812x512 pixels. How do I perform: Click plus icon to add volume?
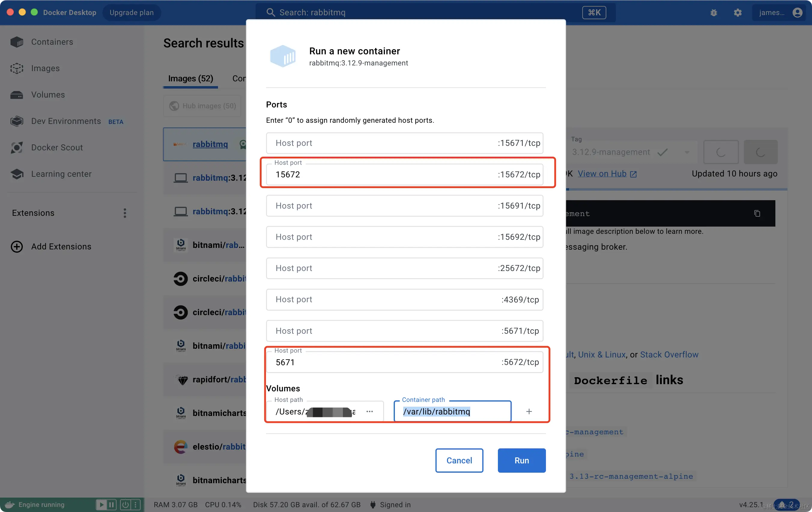(x=529, y=411)
